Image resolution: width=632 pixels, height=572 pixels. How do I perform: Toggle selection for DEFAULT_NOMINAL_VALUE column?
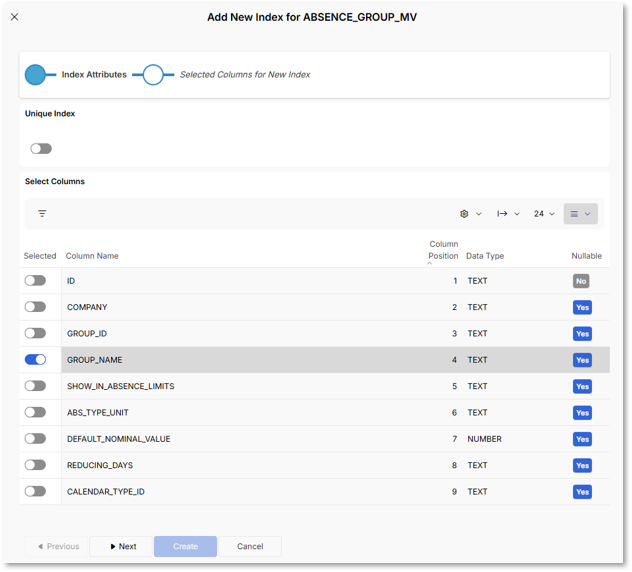click(35, 439)
